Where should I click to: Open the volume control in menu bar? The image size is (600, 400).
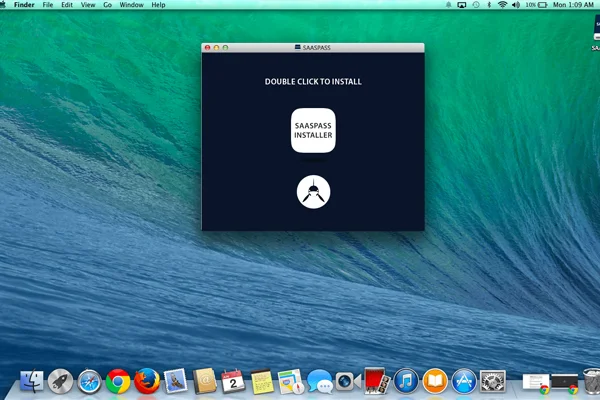pos(516,5)
